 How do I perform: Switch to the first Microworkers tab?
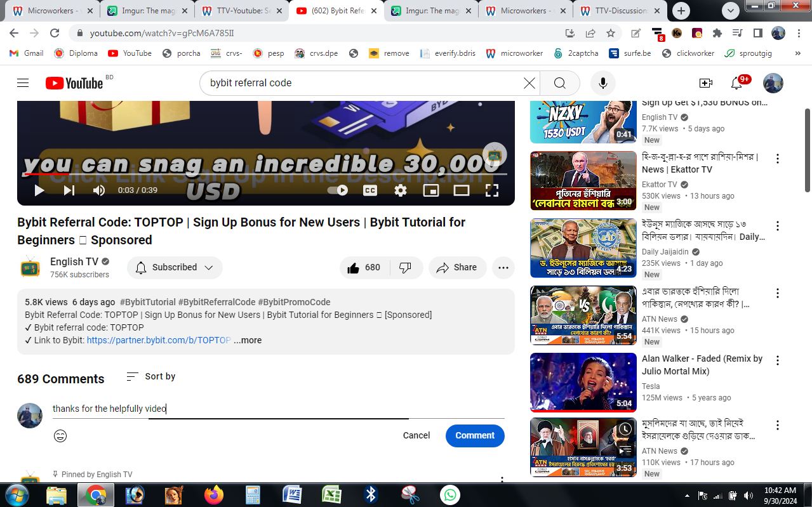tap(53, 11)
